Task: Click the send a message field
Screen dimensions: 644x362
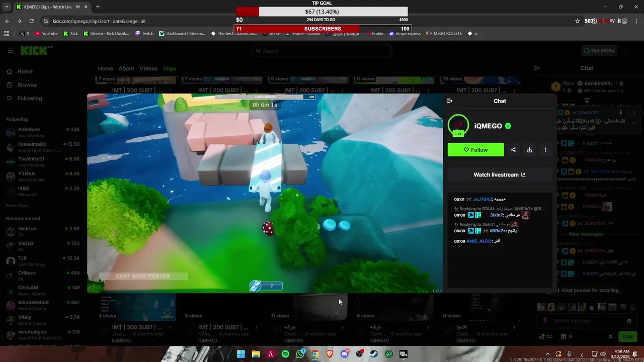Action: pyautogui.click(x=587, y=321)
